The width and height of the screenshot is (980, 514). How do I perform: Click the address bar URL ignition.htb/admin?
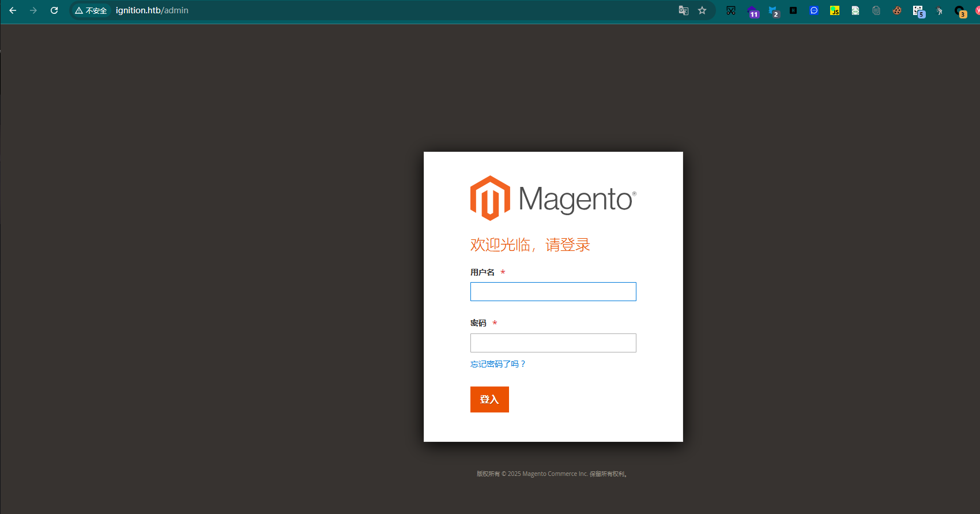click(x=152, y=10)
